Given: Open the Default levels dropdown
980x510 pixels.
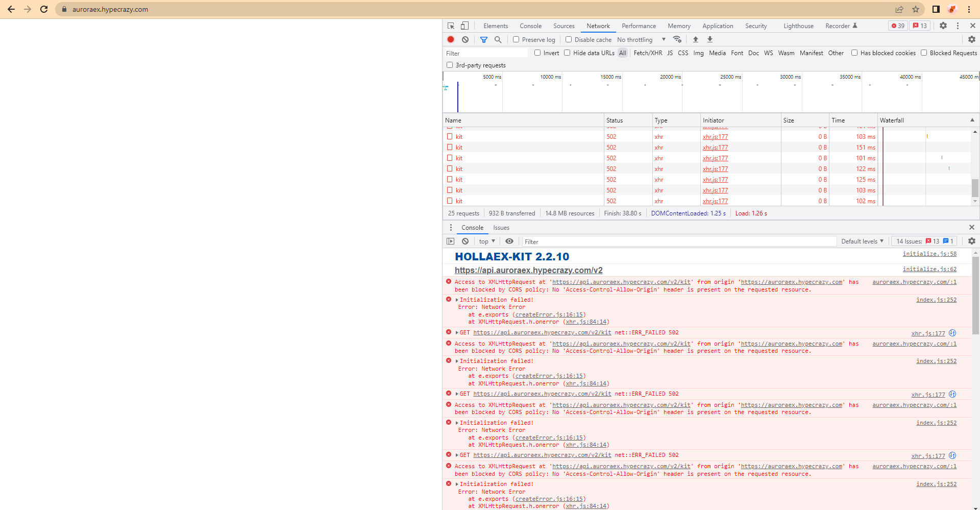Looking at the screenshot, I should [862, 241].
